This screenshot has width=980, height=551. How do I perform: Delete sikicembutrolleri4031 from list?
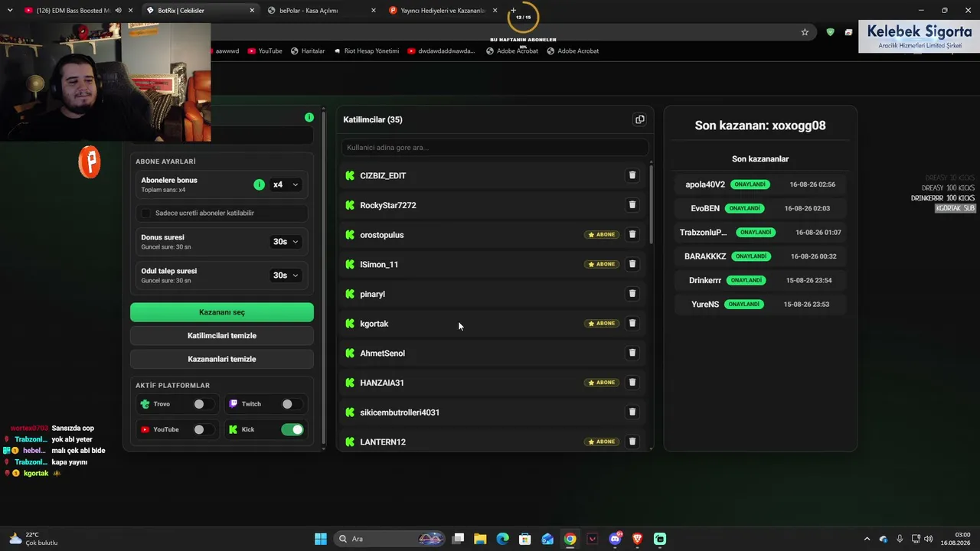pyautogui.click(x=632, y=412)
